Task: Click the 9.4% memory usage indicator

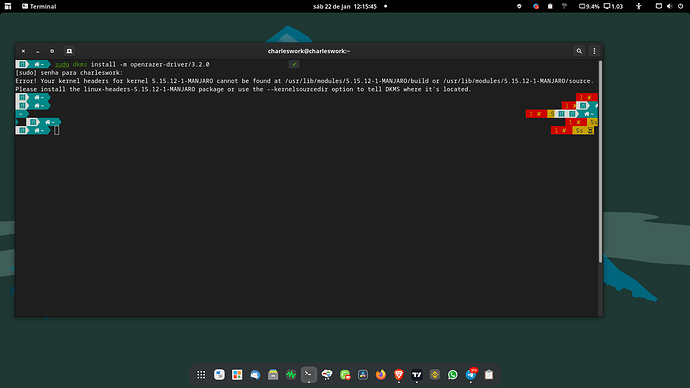Action: coord(589,6)
